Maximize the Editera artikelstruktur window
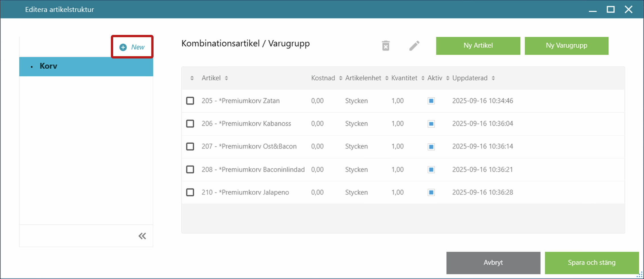The width and height of the screenshot is (644, 279). click(x=610, y=9)
